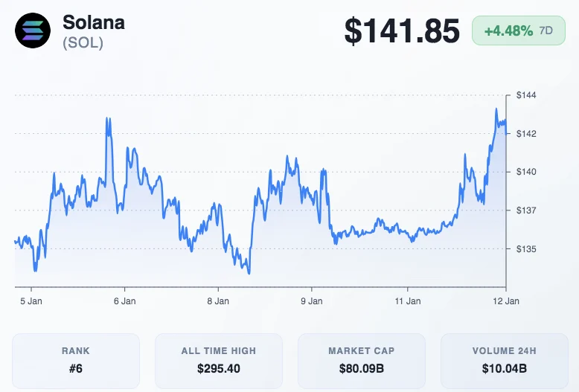Click the $144 price axis label
Image resolution: width=579 pixels, height=392 pixels.
coord(526,96)
